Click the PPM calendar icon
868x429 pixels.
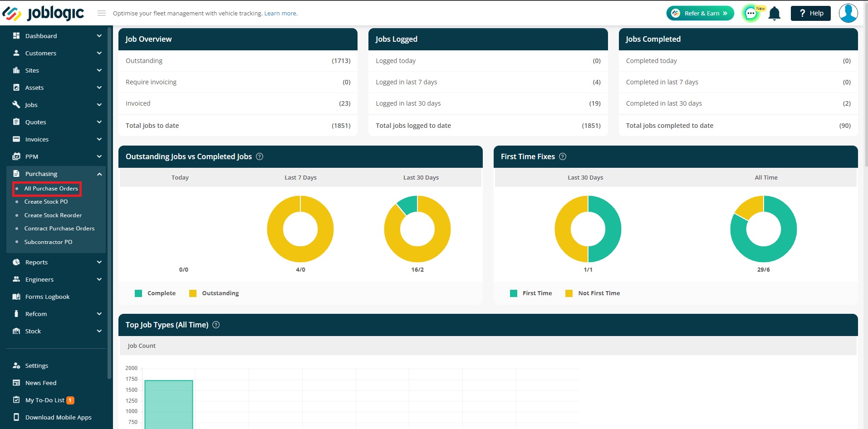(x=16, y=156)
